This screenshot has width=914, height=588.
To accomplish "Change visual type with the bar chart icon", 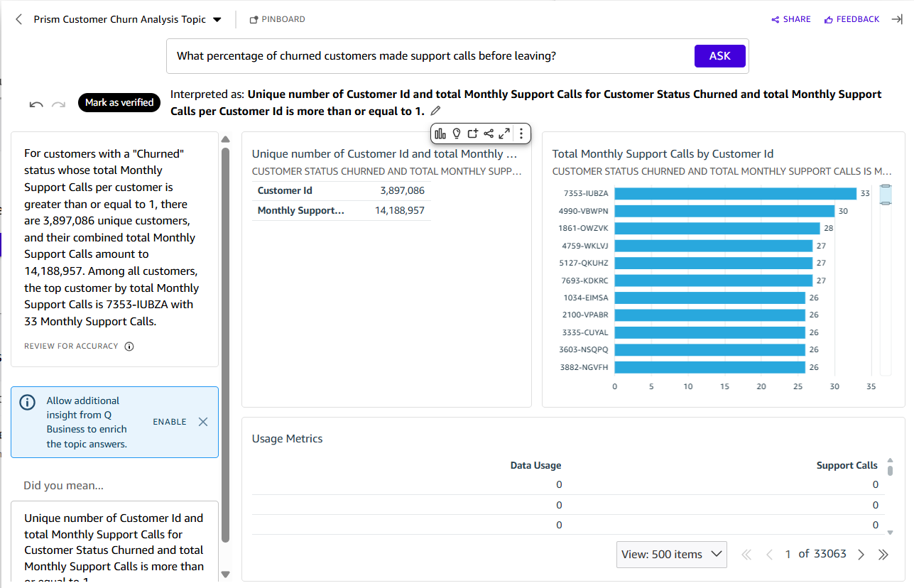I will pyautogui.click(x=440, y=134).
